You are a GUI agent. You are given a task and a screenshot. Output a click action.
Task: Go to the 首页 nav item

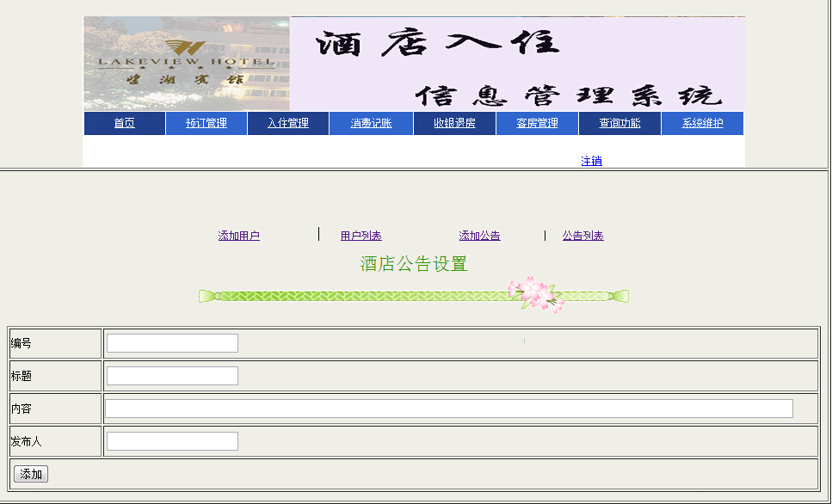click(x=124, y=123)
